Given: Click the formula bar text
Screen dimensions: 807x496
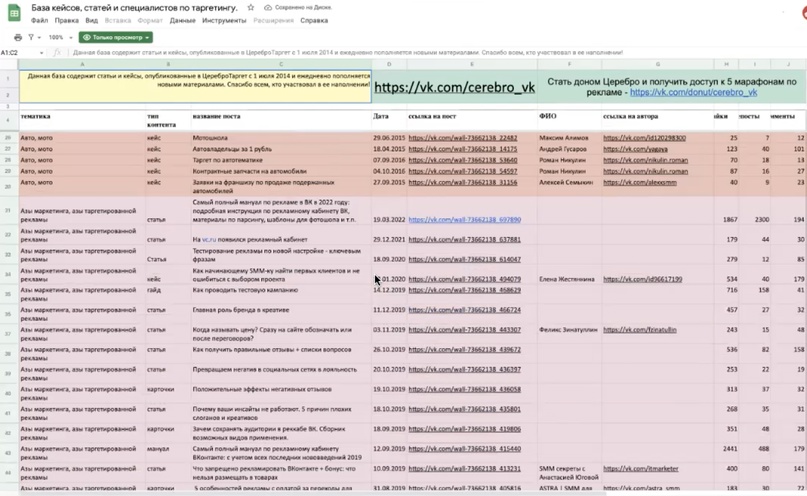Looking at the screenshot, I should pos(348,52).
